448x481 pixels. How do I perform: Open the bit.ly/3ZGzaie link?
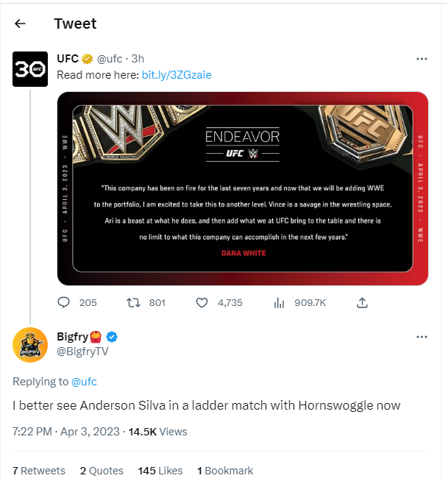coord(177,74)
